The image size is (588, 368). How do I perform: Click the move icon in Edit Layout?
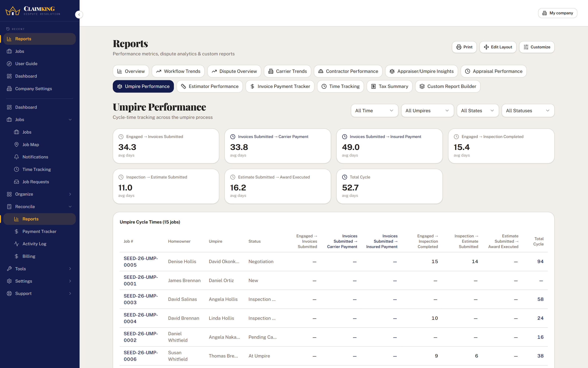pos(486,47)
